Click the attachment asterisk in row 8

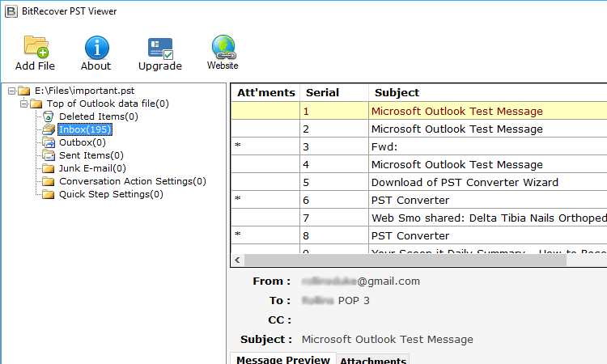pyautogui.click(x=238, y=235)
